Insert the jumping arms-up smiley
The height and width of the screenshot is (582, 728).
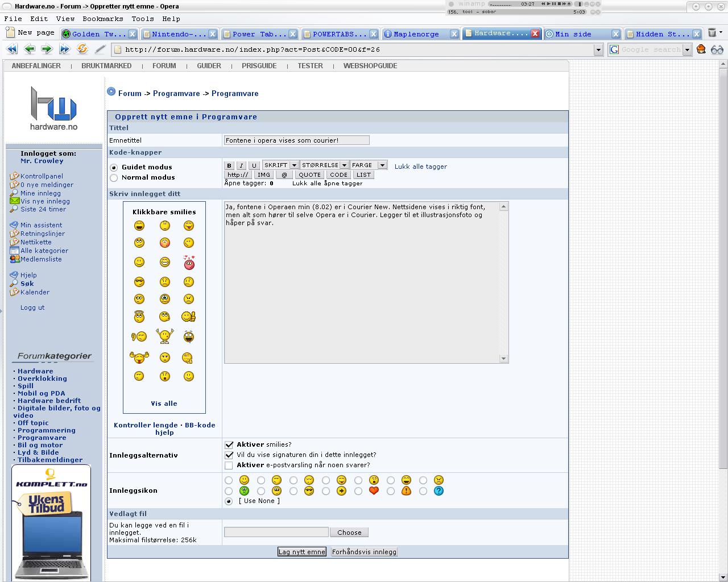point(165,336)
